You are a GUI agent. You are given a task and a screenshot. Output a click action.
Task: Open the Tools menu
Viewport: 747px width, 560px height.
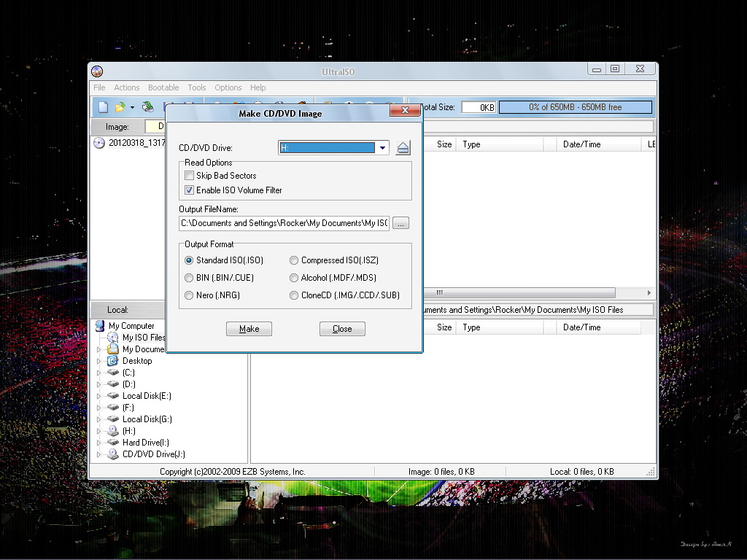point(197,87)
